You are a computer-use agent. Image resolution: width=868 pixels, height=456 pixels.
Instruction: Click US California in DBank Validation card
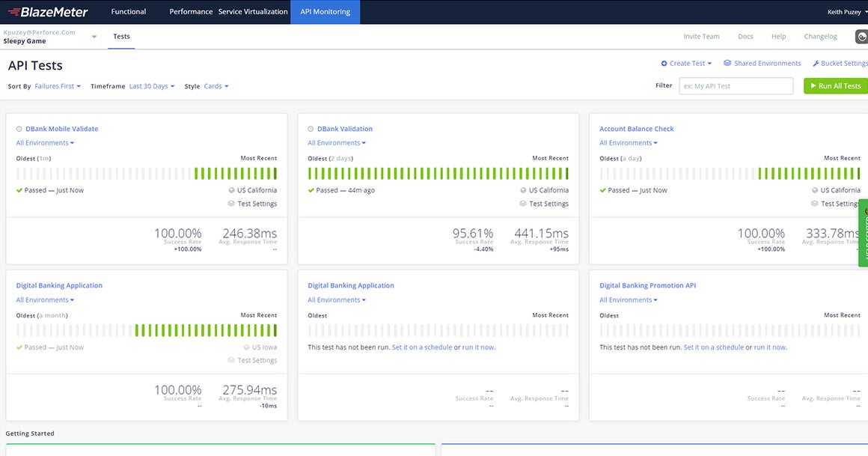point(544,190)
